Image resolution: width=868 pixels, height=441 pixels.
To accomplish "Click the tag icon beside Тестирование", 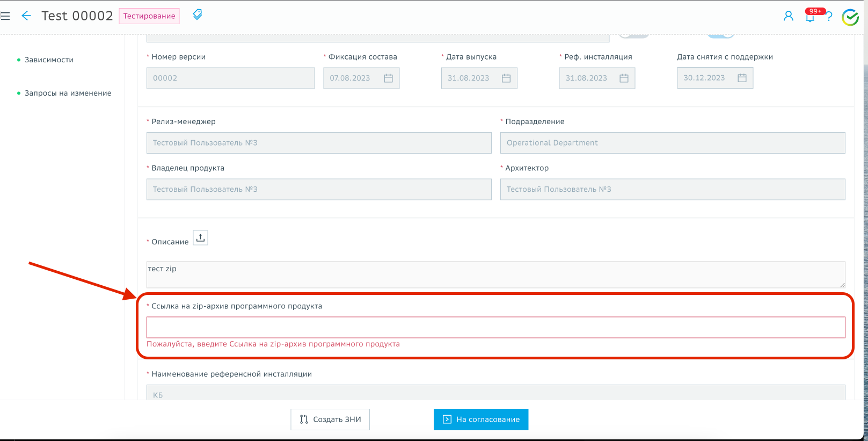I will pos(198,15).
